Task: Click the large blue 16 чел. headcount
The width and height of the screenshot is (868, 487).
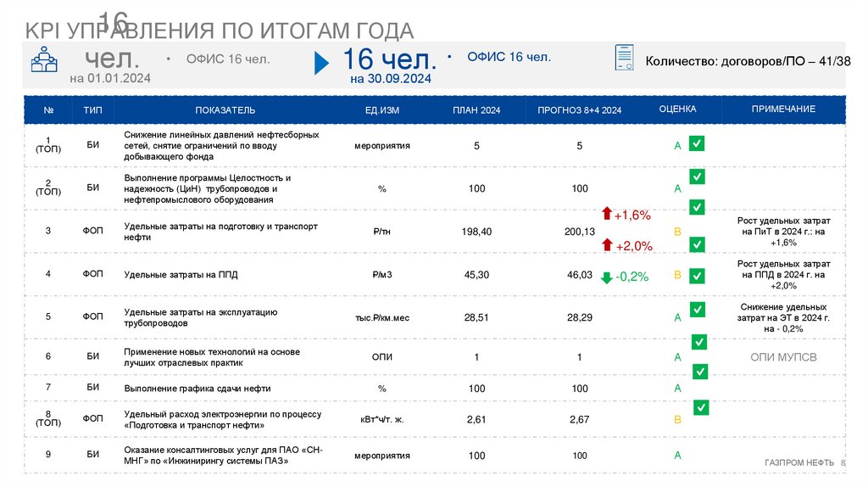Action: pyautogui.click(x=390, y=59)
